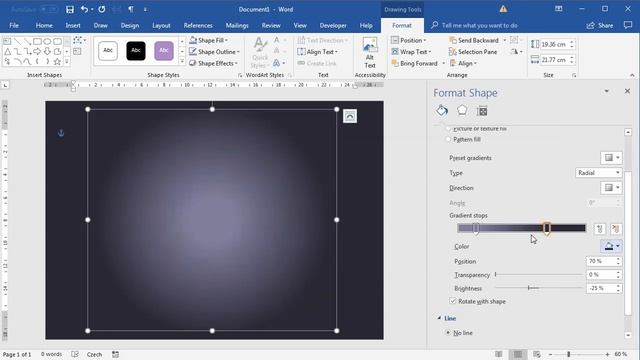Switch to the Design tab
The height and width of the screenshot is (360, 640).
130,25
